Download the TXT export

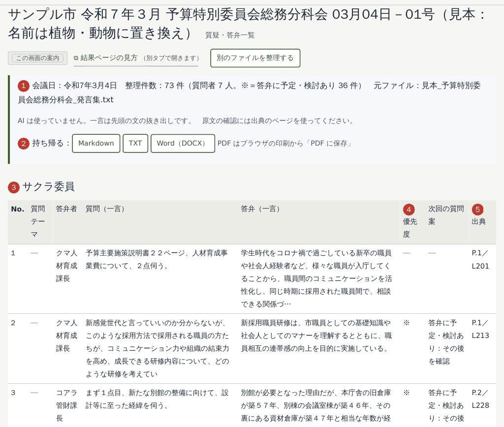click(x=135, y=143)
